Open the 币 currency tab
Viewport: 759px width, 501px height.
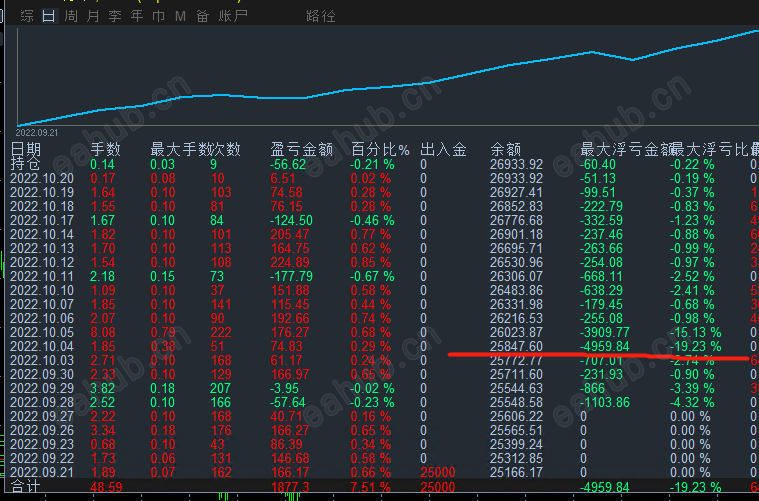tap(159, 16)
